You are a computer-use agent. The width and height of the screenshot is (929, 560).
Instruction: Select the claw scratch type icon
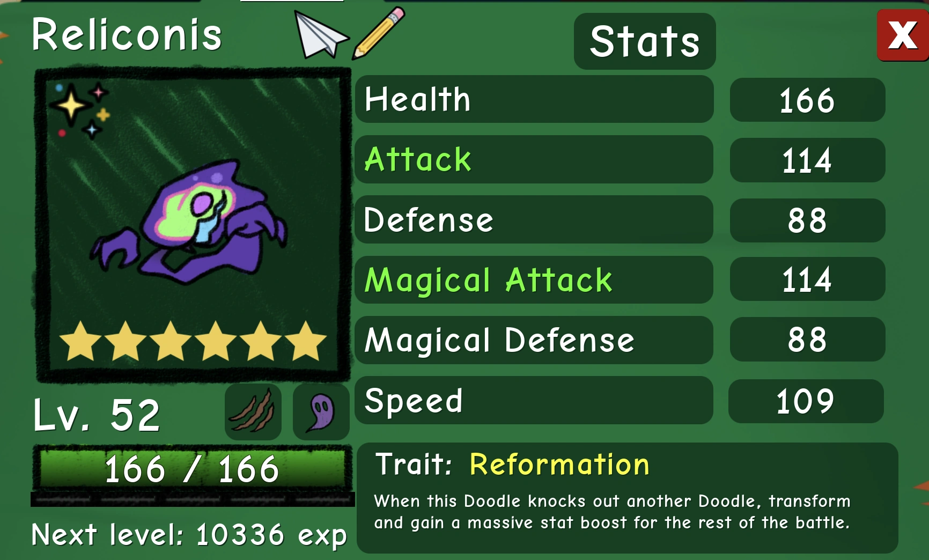click(x=253, y=412)
